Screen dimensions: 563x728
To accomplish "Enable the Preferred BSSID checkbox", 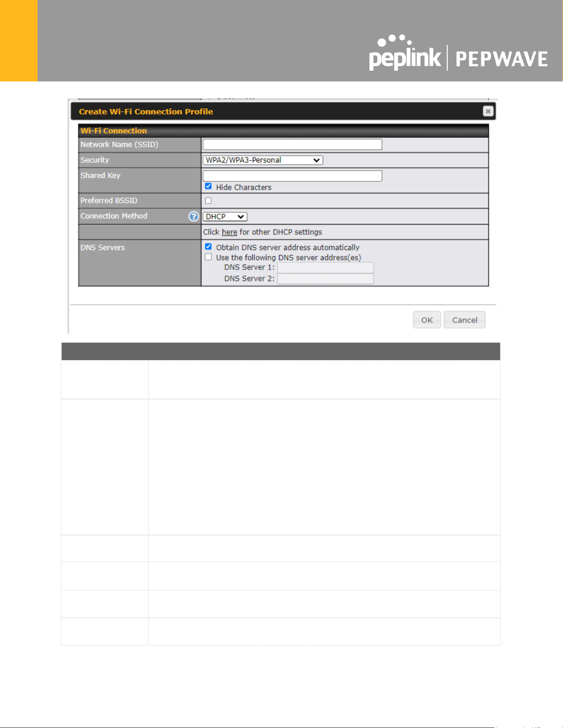I will point(208,200).
